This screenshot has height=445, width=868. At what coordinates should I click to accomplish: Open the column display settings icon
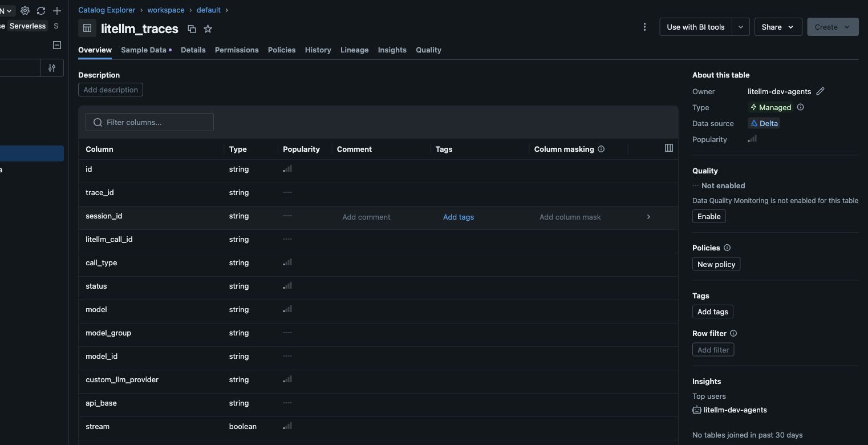click(x=669, y=148)
